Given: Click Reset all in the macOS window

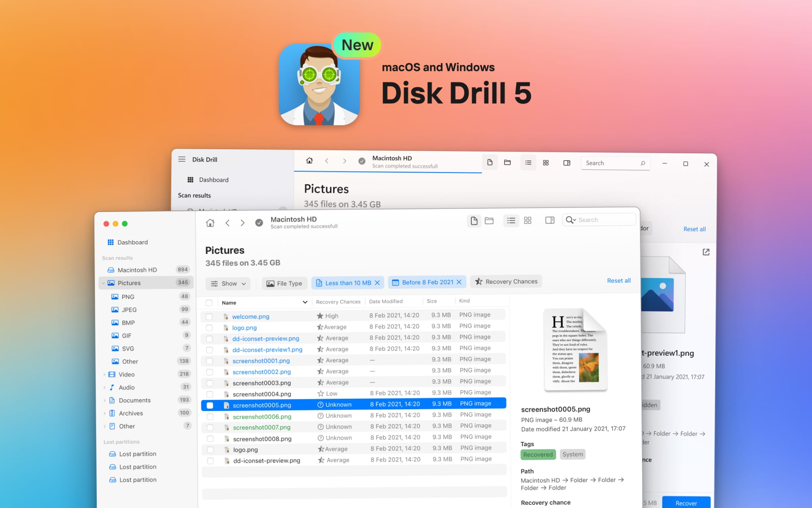Looking at the screenshot, I should (619, 281).
